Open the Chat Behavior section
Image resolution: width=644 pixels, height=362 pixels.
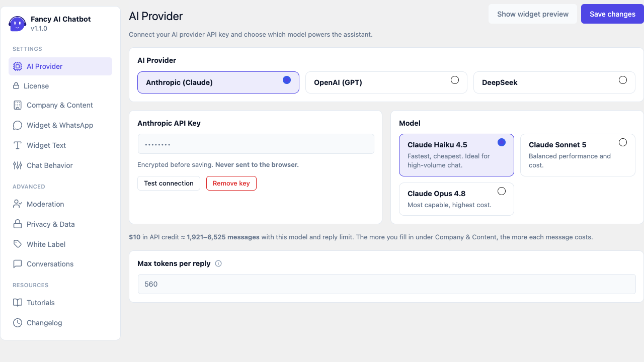pos(60,165)
